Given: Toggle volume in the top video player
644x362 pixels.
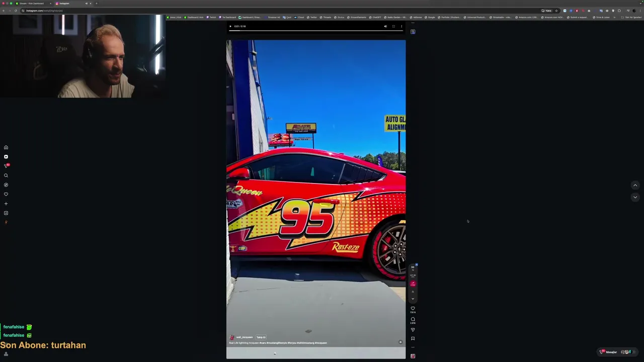Looking at the screenshot, I should pos(385,26).
